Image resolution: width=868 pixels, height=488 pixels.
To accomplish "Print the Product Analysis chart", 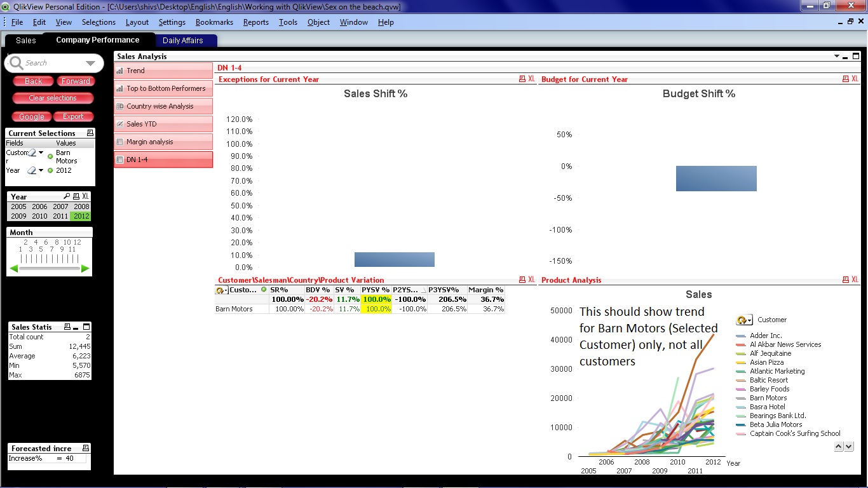I will pyautogui.click(x=846, y=280).
